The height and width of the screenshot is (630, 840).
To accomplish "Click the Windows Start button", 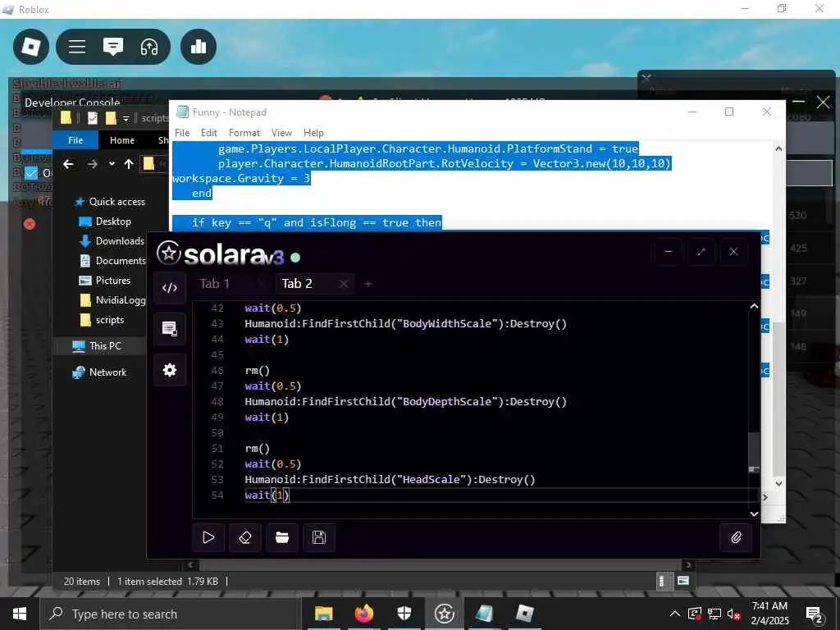I will [x=20, y=614].
